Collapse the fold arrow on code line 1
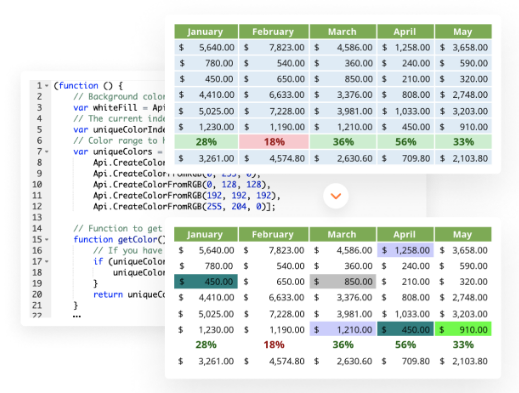 click(x=47, y=86)
